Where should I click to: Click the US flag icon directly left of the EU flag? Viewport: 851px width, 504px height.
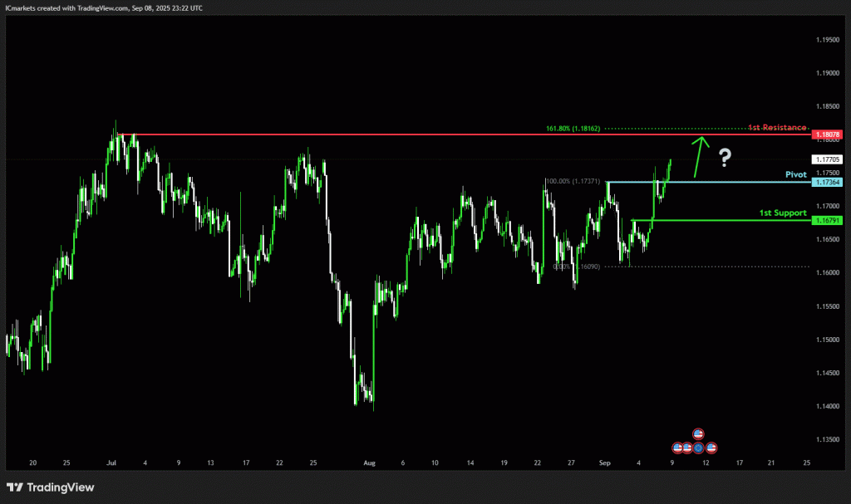687,448
